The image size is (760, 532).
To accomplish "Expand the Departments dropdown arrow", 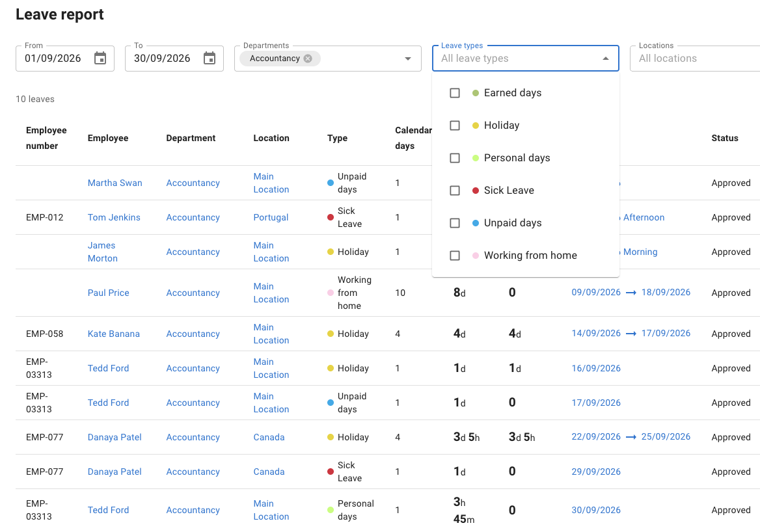I will tap(407, 59).
